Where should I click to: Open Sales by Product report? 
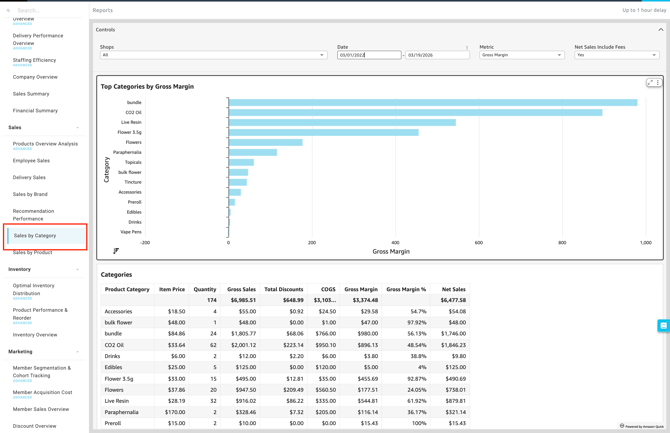point(33,253)
